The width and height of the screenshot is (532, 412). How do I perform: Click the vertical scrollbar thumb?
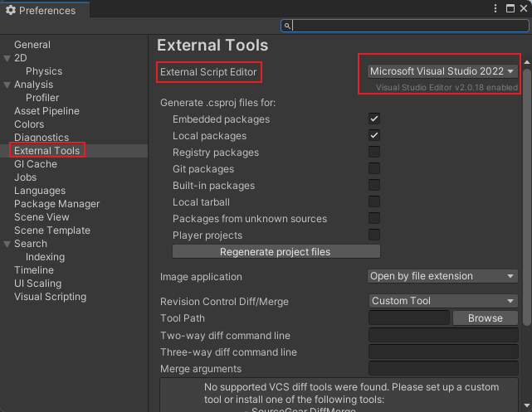[526, 197]
